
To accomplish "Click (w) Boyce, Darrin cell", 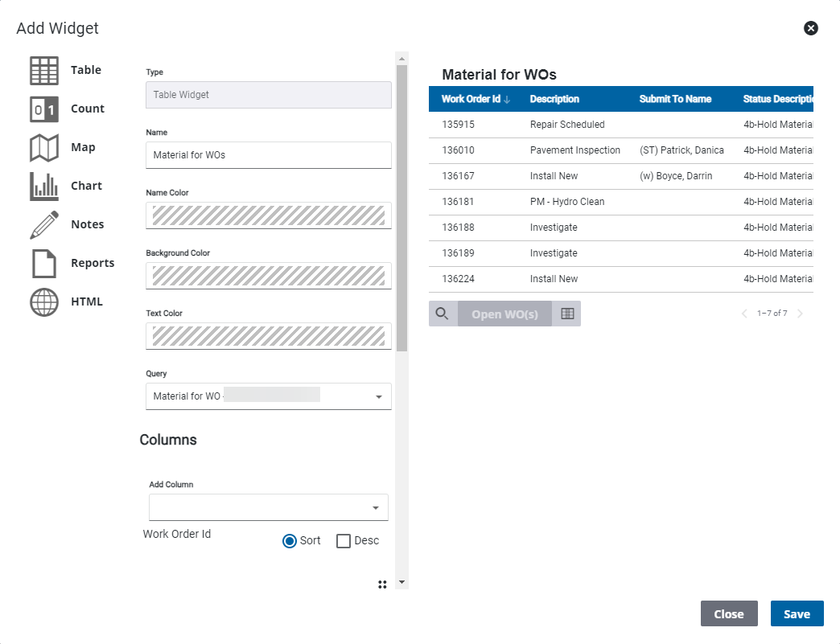I will (x=676, y=176).
